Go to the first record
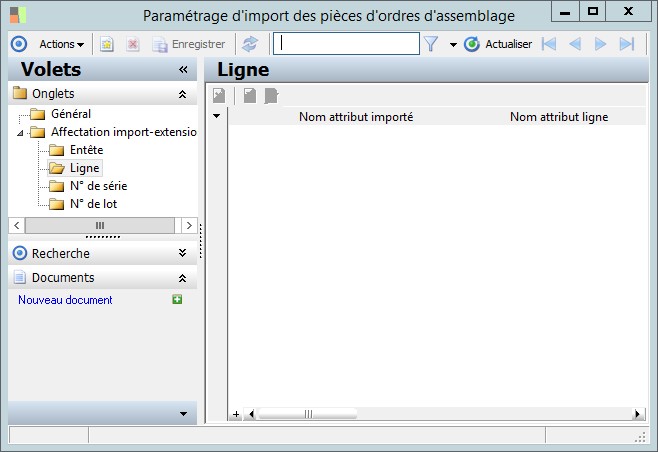The height and width of the screenshot is (452, 658). [548, 44]
